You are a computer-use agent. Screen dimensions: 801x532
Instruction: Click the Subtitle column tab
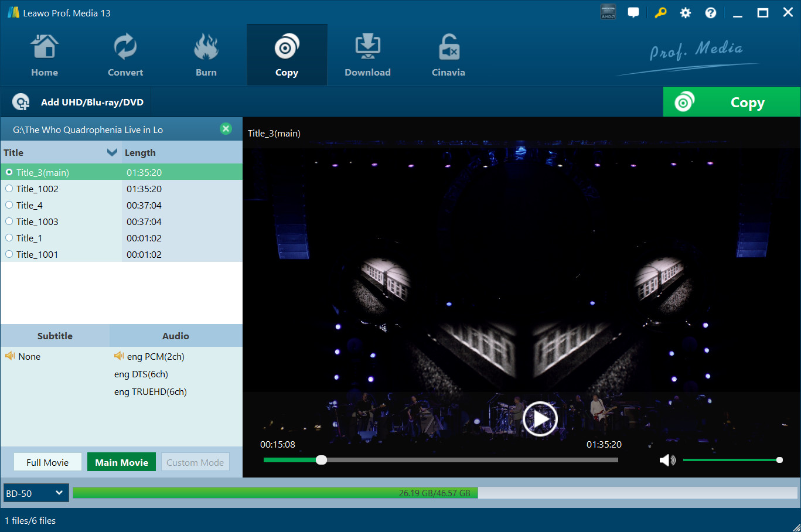tap(55, 336)
